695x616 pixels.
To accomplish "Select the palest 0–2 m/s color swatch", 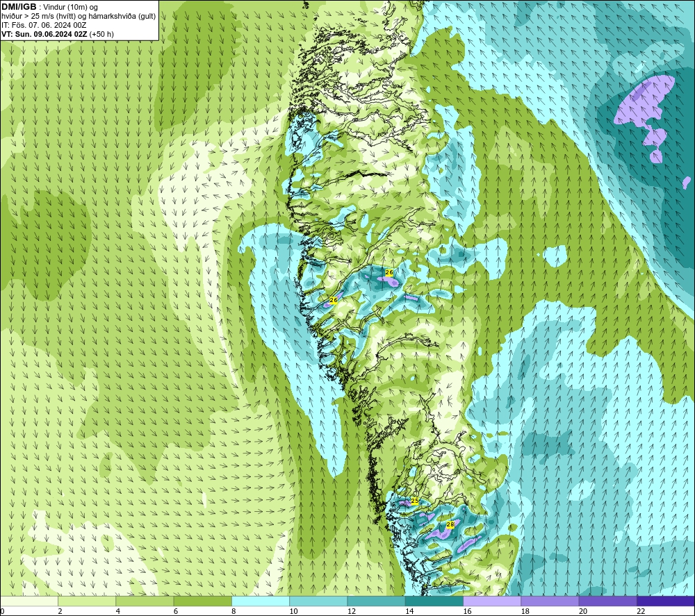I will click(x=28, y=601).
